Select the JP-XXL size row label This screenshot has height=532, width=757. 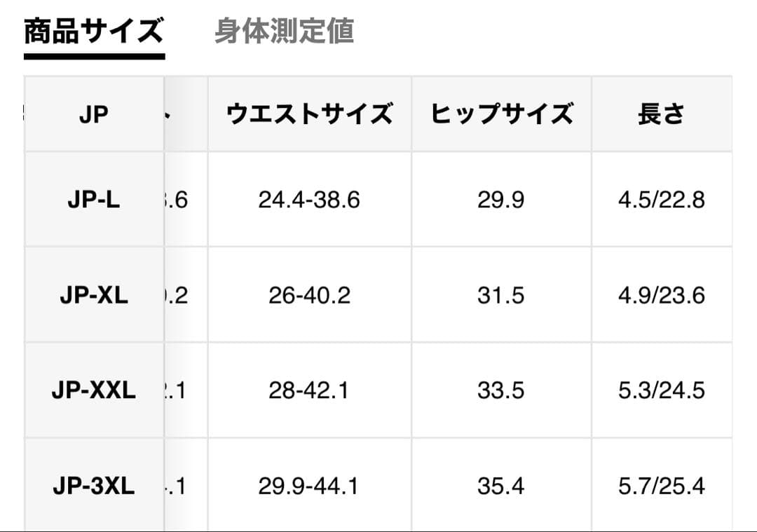(x=94, y=390)
